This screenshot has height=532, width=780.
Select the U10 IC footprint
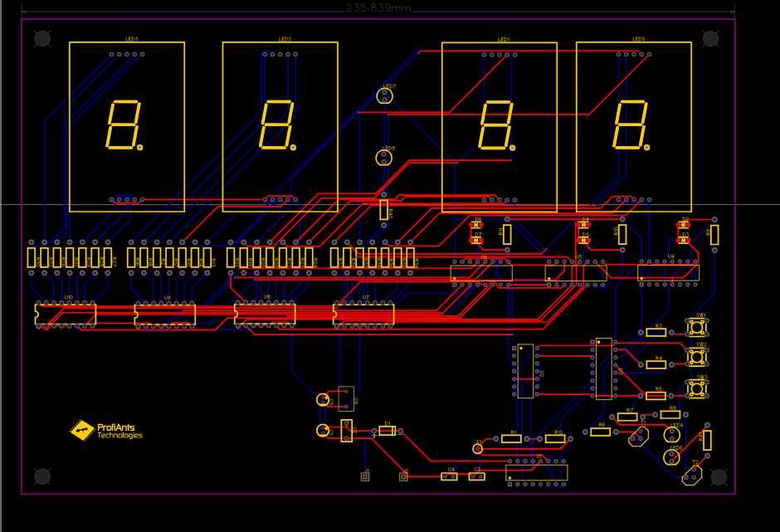(66, 315)
